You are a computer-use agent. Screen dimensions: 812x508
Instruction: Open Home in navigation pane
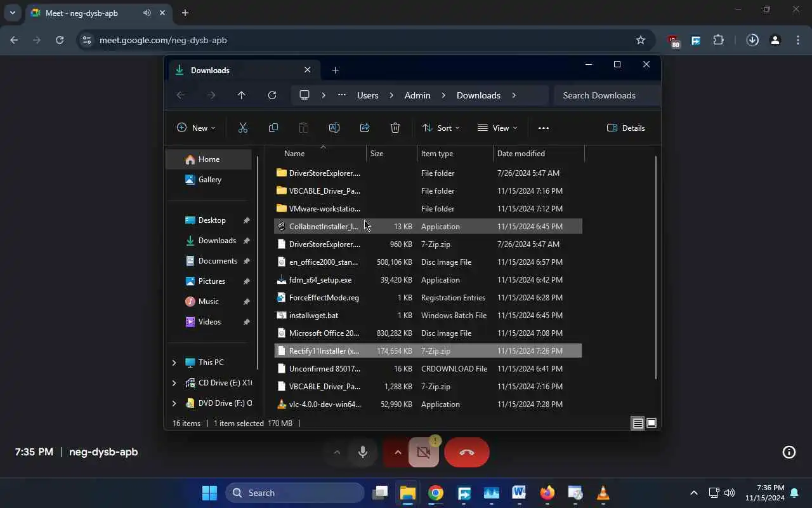[209, 159]
